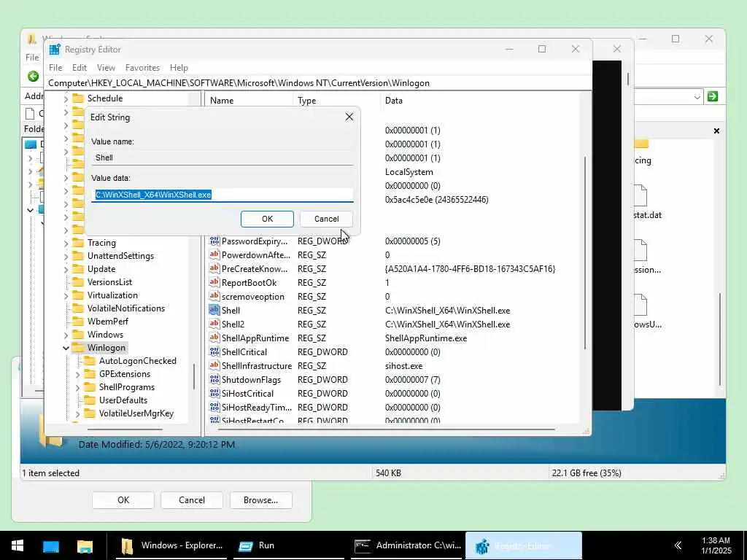Viewport: 747px width, 560px height.
Task: Click the ReportBootOk string value icon
Action: [214, 282]
